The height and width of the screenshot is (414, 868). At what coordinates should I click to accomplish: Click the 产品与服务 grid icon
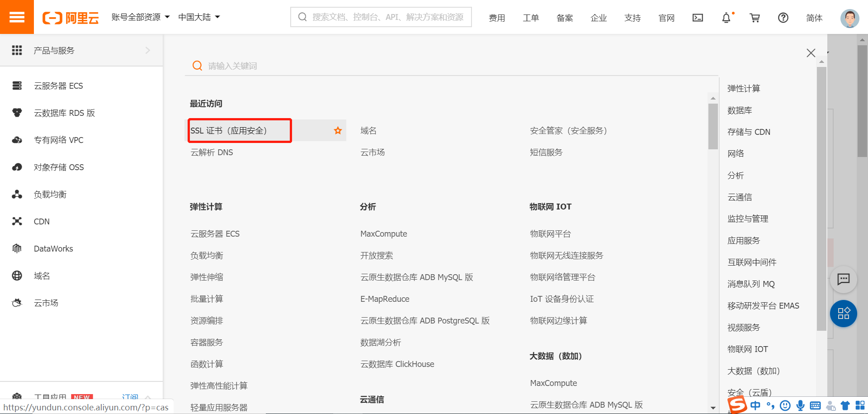17,50
